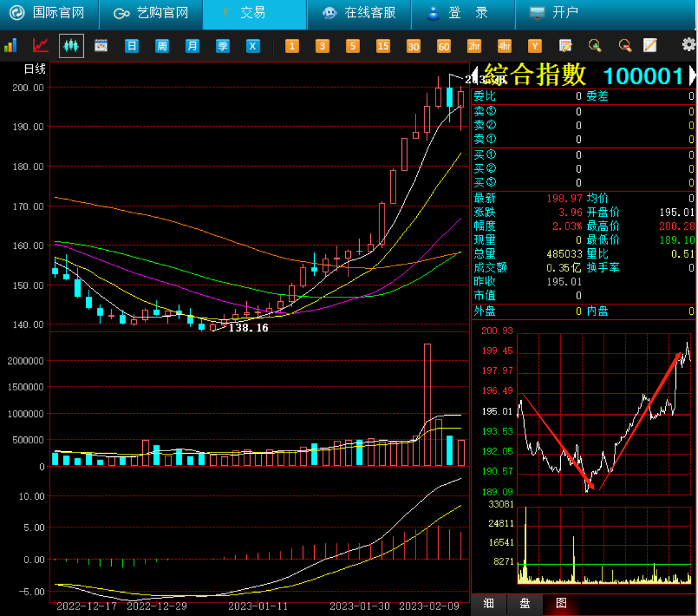Click the 登录 tab
698x616 pixels.
point(463,13)
